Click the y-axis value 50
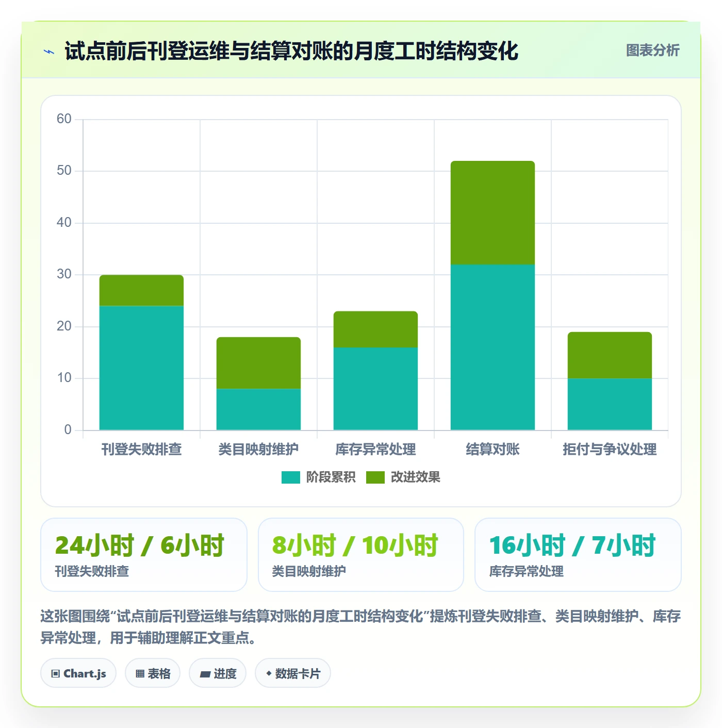The width and height of the screenshot is (722, 728). tap(64, 171)
